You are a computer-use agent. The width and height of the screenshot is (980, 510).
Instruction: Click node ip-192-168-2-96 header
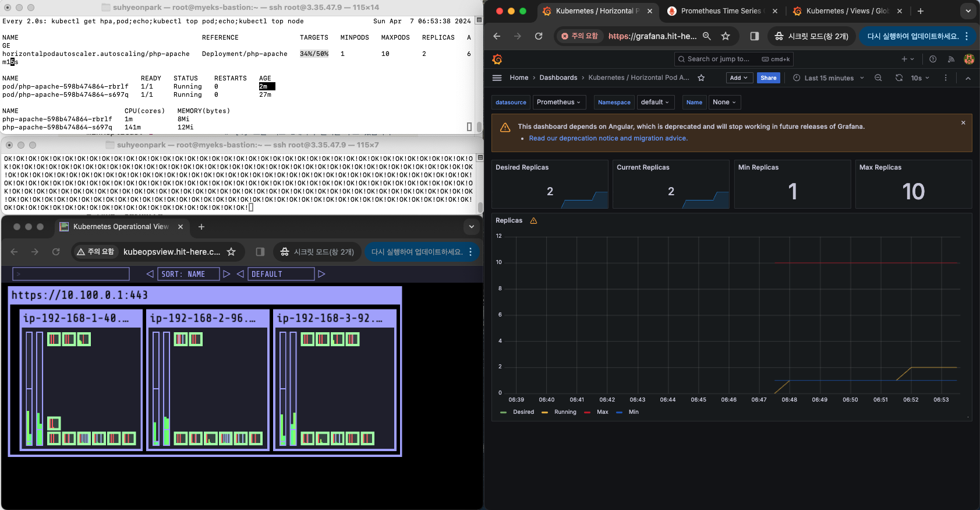pyautogui.click(x=209, y=318)
